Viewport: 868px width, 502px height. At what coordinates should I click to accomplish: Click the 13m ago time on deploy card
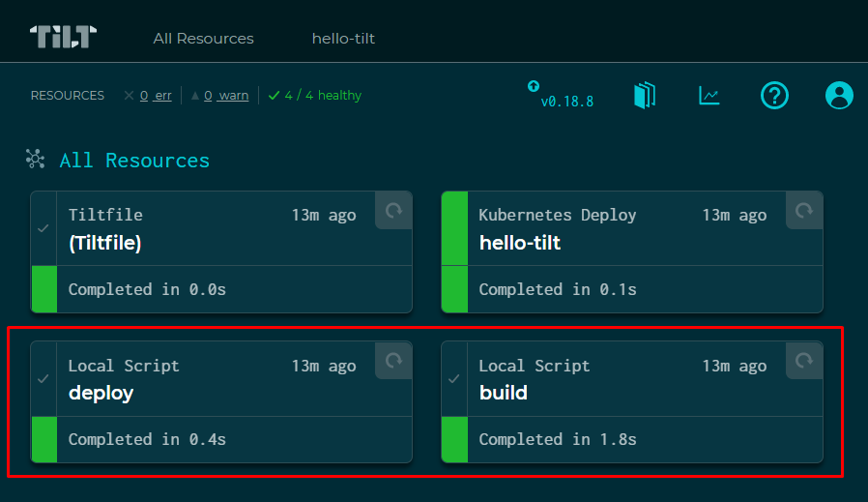(x=324, y=366)
